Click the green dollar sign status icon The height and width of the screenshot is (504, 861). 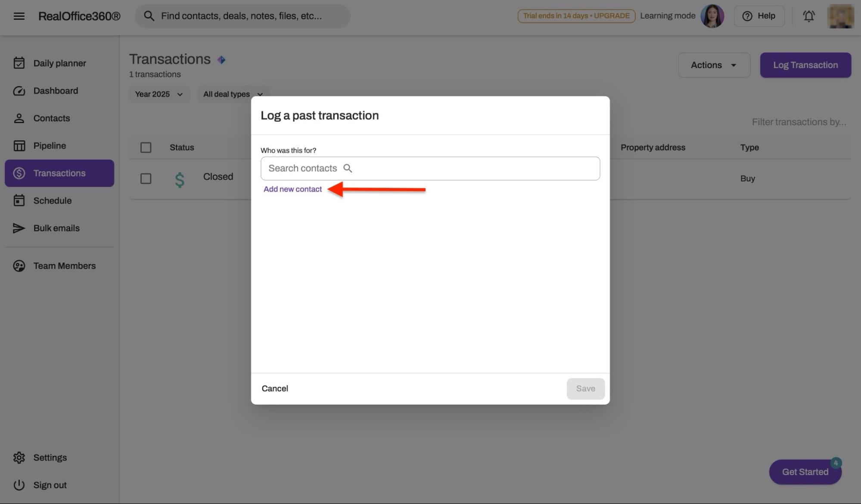pyautogui.click(x=180, y=179)
